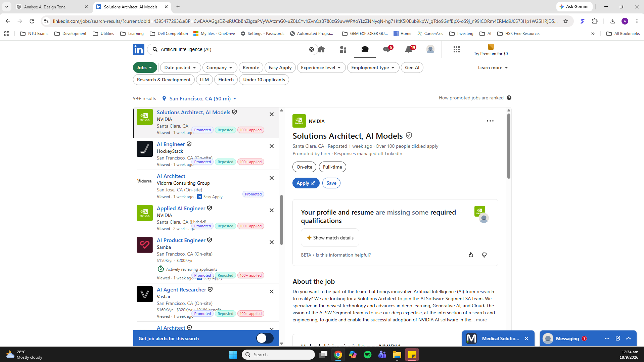Toggle the Remote filter

tap(251, 67)
